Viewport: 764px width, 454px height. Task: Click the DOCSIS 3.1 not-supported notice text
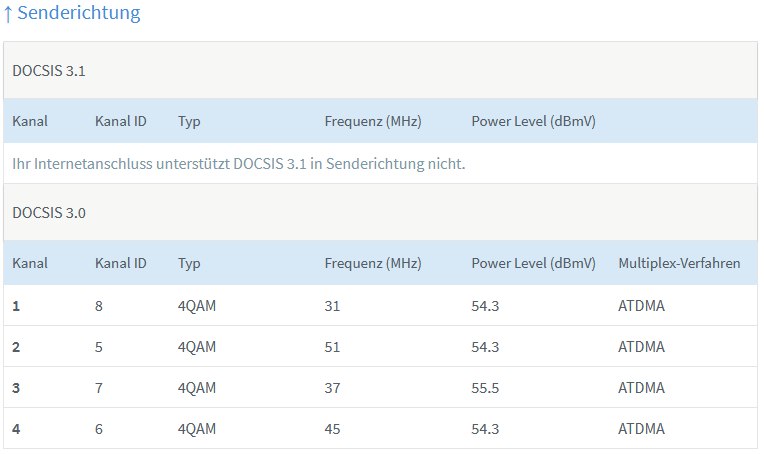239,163
